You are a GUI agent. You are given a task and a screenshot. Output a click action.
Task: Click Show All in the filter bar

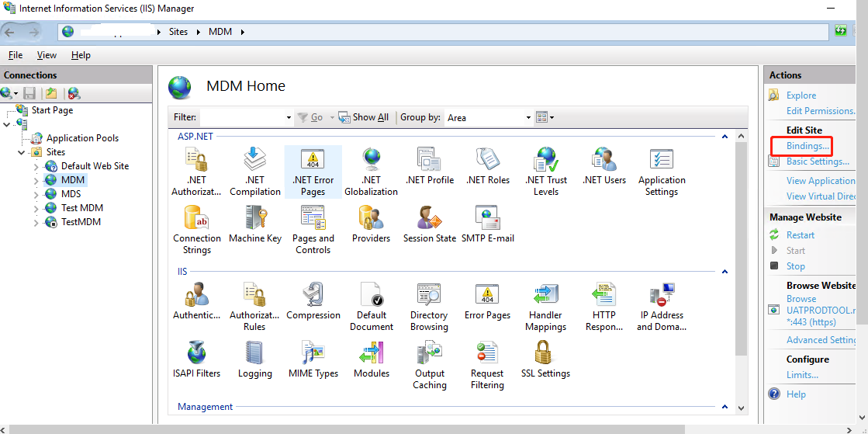click(364, 117)
